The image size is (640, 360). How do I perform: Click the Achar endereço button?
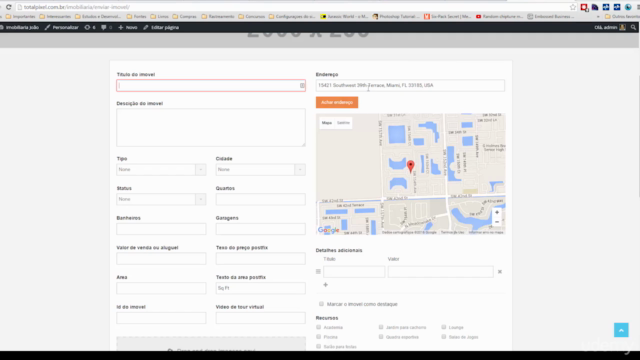[x=337, y=102]
